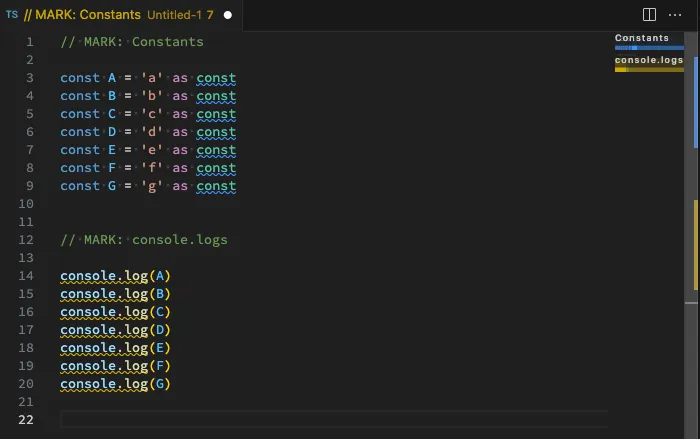Click the underlined 'const' on line 4

pos(216,96)
